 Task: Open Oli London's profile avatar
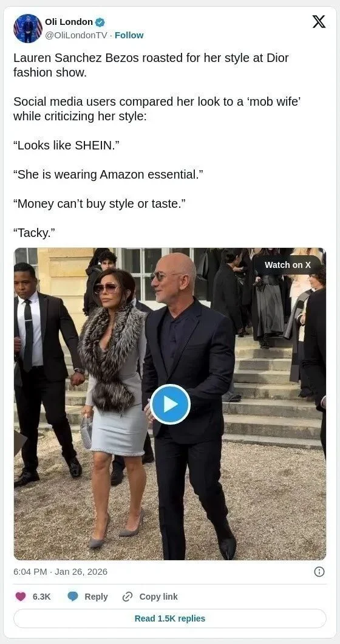pos(28,29)
